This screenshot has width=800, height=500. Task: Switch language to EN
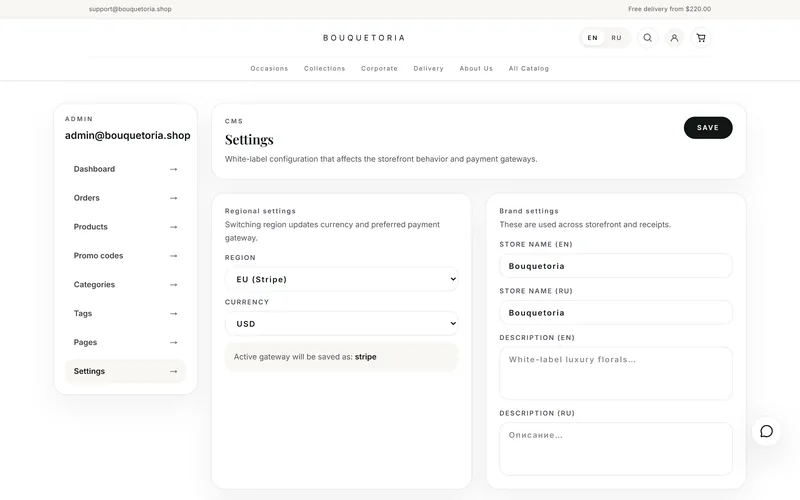click(592, 38)
